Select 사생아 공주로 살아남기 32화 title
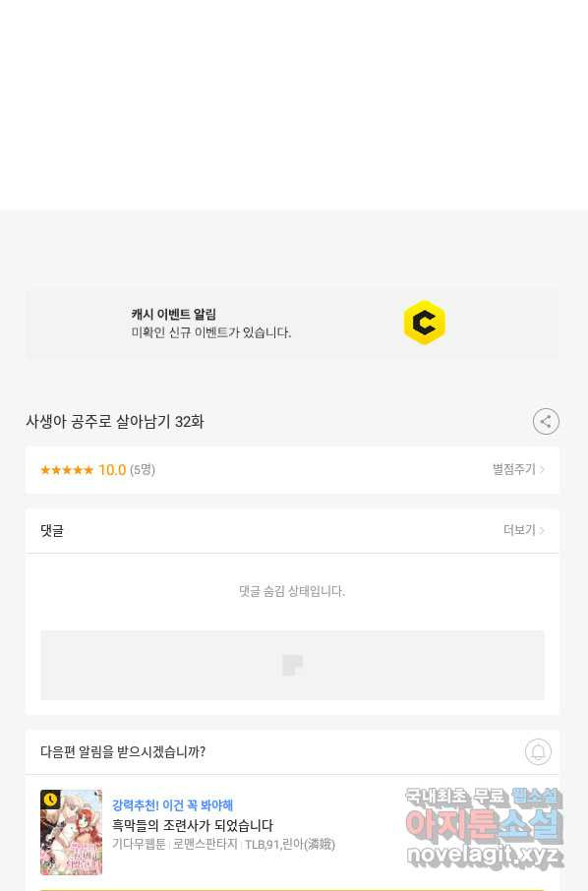The height and width of the screenshot is (891, 588). click(115, 422)
